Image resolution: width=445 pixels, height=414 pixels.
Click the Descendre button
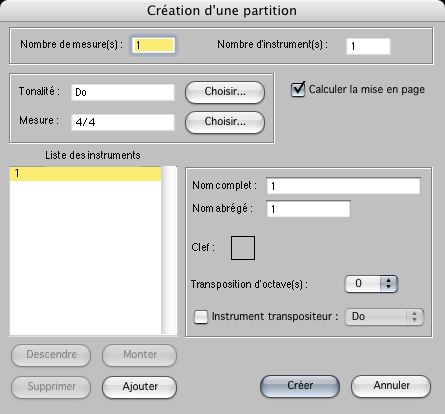[x=51, y=355]
